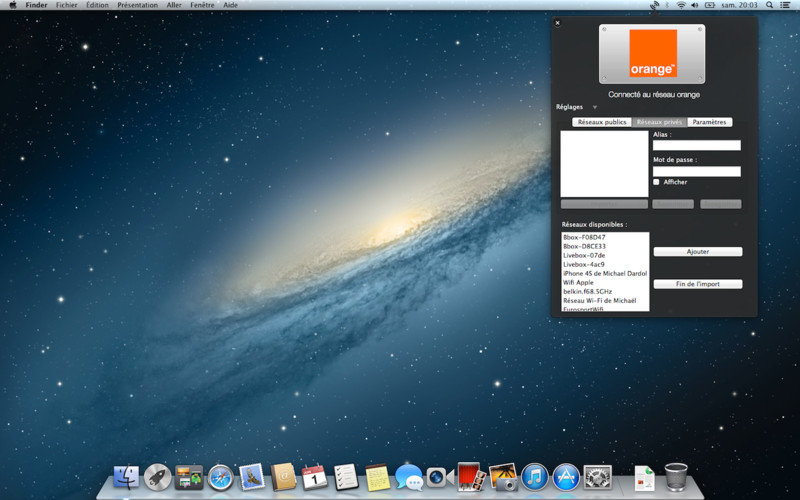Screen dimensions: 800x500
Task: Open Notification Center list icon
Action: (x=785, y=5)
